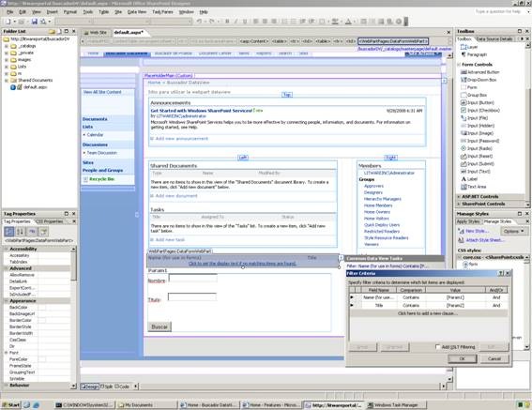Select Label control in Toolbox

coord(469,179)
